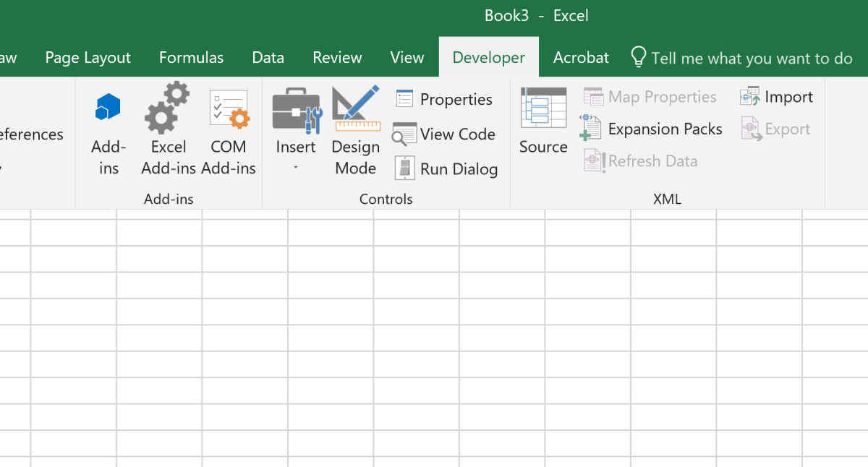Enable Map Properties
Viewport: 868px width, 467px height.
[x=650, y=96]
